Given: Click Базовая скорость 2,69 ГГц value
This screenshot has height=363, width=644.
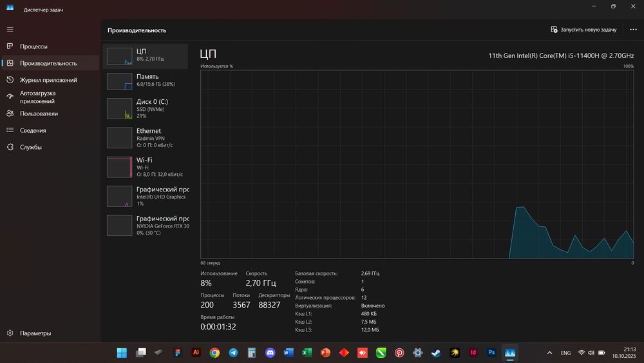Looking at the screenshot, I should point(370,273).
